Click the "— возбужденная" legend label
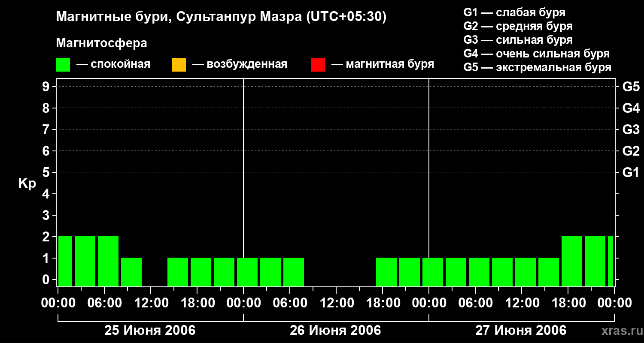 point(240,64)
